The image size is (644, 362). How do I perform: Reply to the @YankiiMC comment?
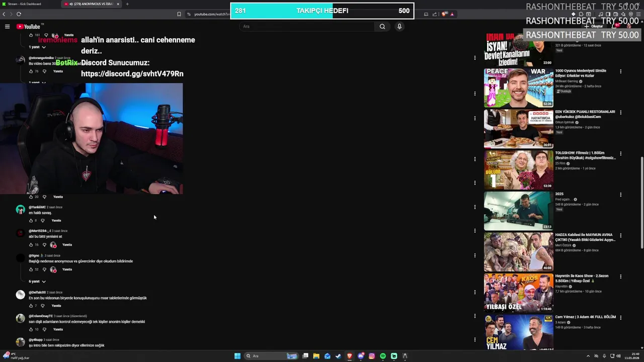[56, 221]
